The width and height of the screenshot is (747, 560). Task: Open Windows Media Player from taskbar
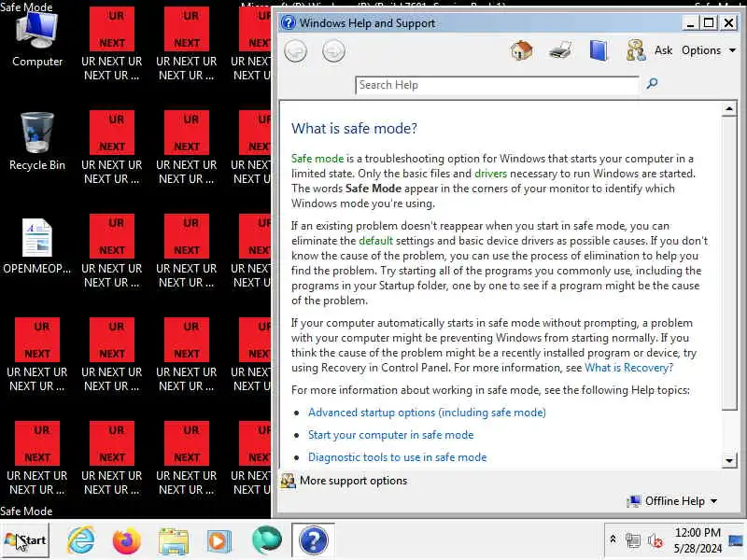pyautogui.click(x=219, y=540)
